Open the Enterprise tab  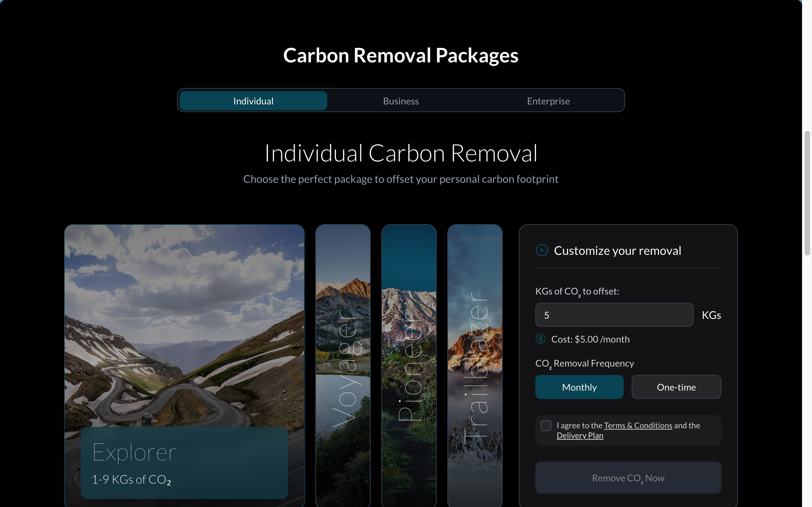548,101
